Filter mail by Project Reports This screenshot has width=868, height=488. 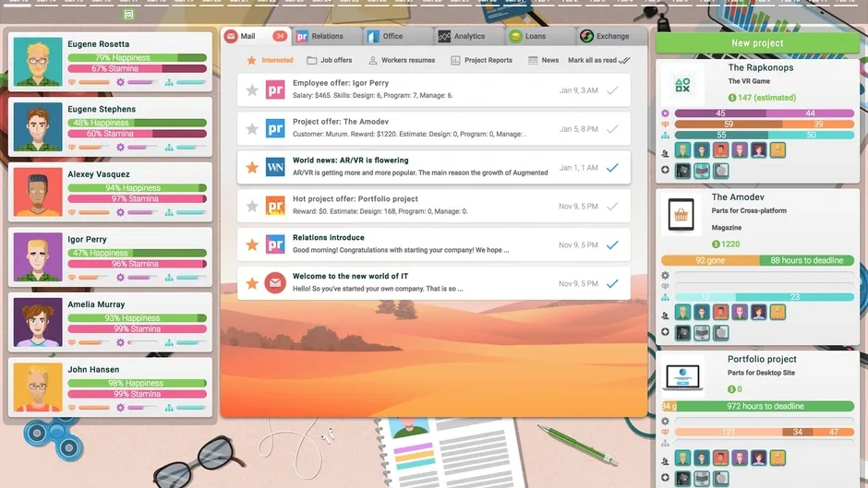tap(482, 60)
